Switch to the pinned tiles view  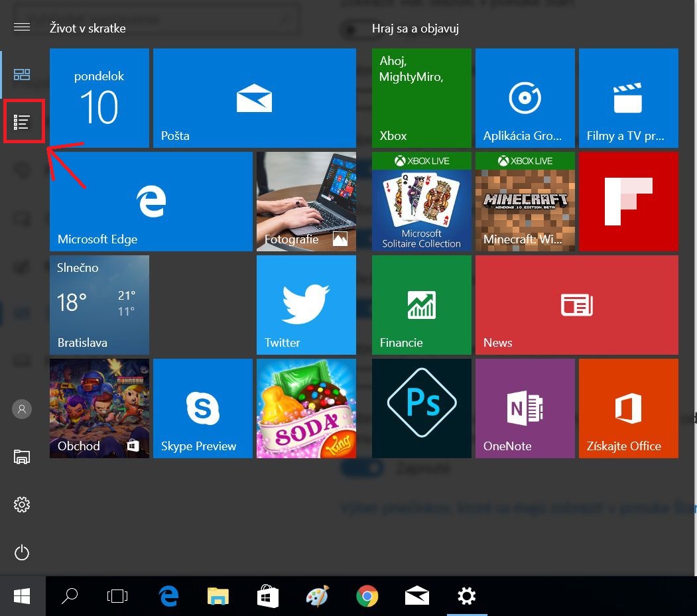click(x=22, y=74)
